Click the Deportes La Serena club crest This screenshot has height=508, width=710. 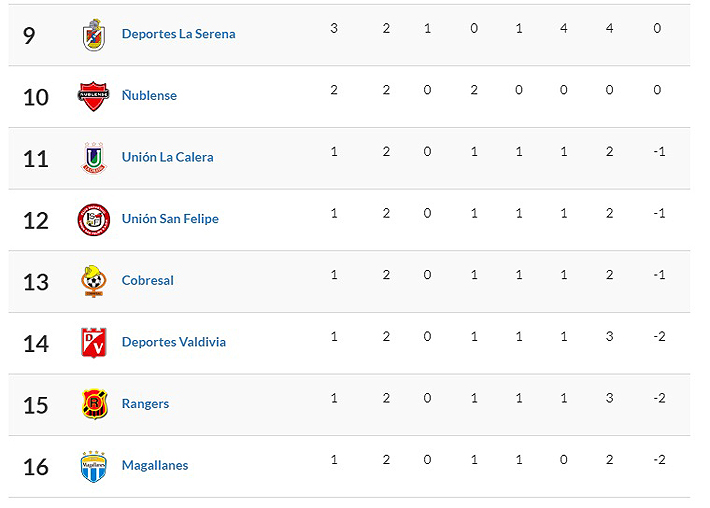(x=93, y=35)
